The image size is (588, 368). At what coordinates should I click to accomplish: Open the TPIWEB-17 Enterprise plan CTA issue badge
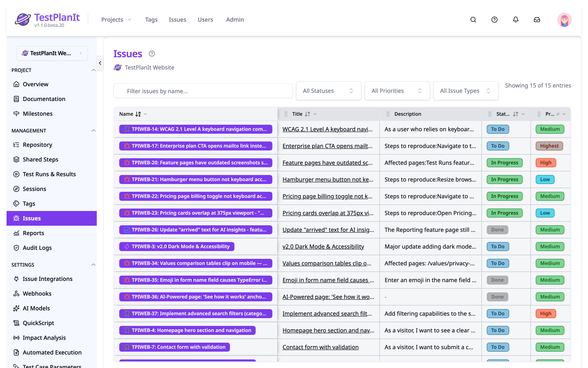(x=196, y=146)
